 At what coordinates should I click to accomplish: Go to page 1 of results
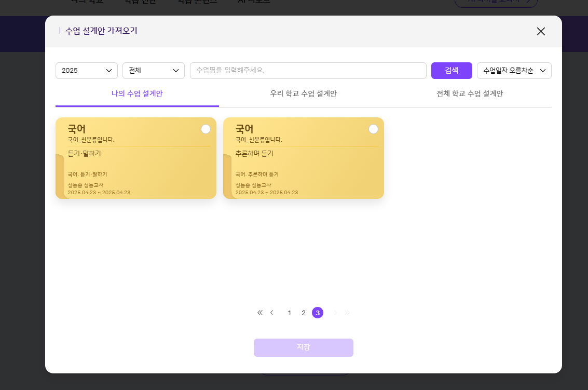[289, 313]
